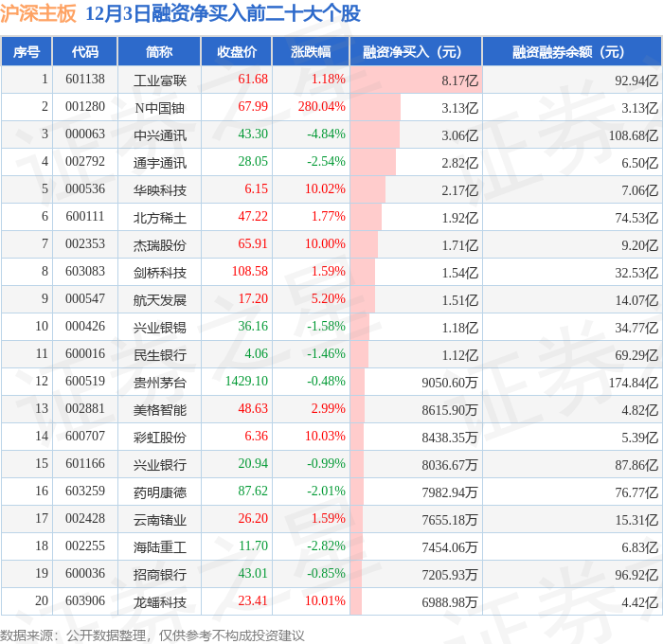Click stock code 000063
Screen dimensions: 663x644
85,134
